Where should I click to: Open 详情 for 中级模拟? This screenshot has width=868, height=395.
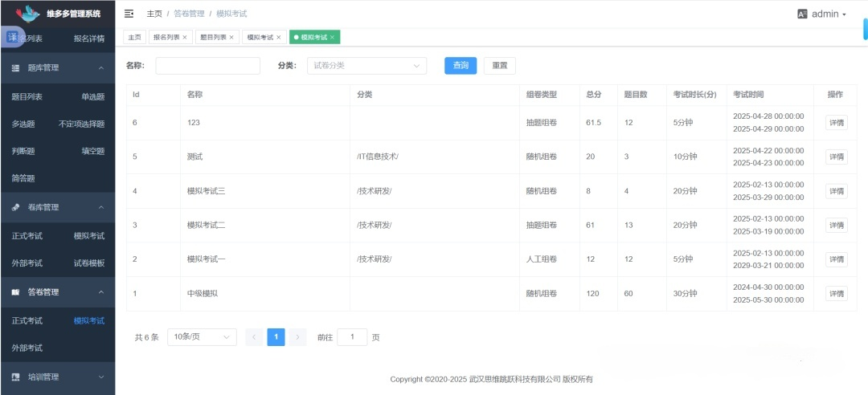(x=837, y=294)
